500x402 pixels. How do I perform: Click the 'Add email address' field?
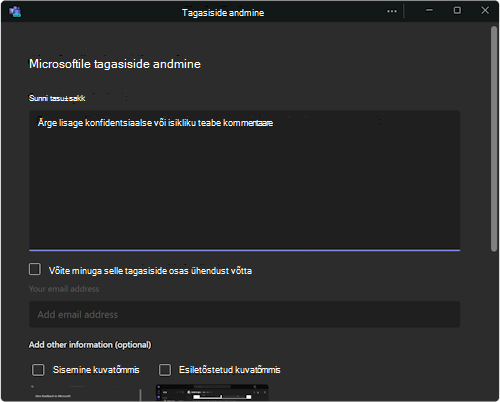244,314
